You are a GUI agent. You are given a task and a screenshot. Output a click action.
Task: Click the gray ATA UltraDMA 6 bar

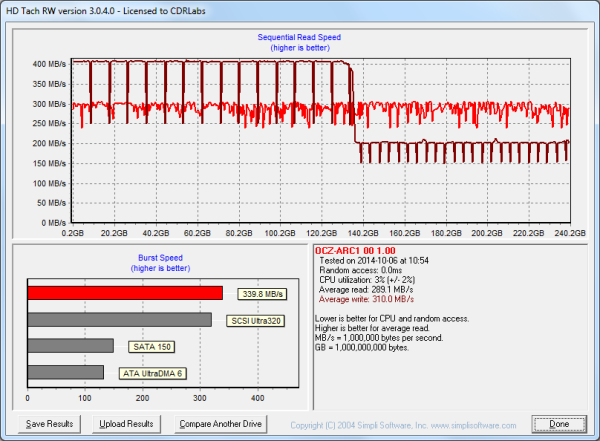tap(66, 372)
